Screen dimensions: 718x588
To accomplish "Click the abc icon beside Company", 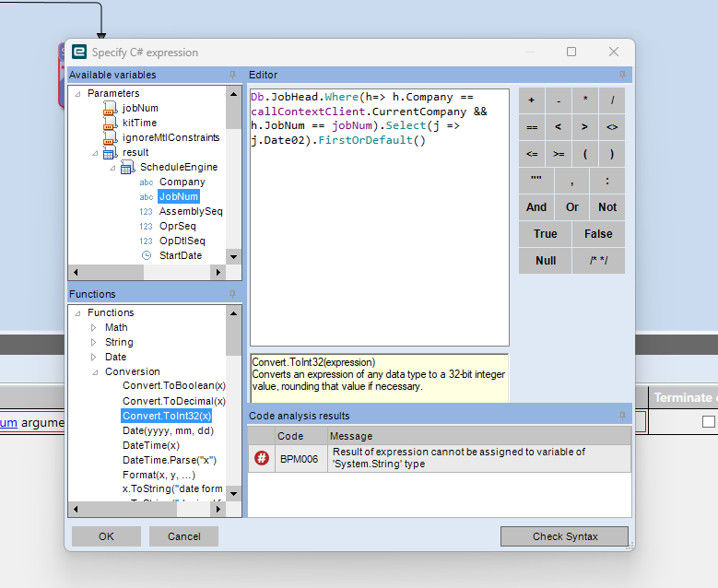I will [146, 182].
